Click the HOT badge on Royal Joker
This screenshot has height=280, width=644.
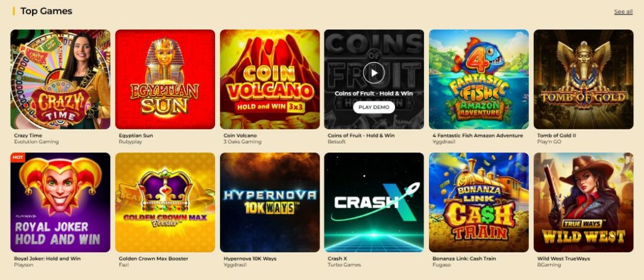coord(18,158)
